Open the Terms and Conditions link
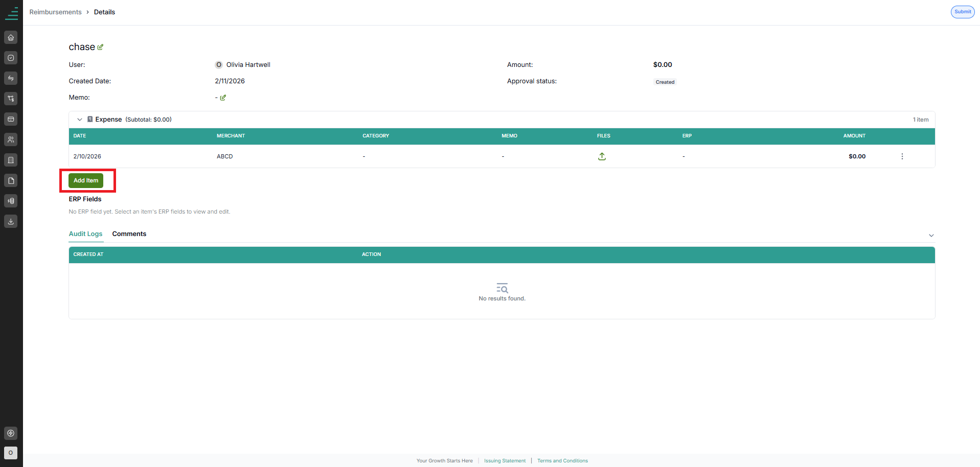This screenshot has height=467, width=980. [562, 461]
